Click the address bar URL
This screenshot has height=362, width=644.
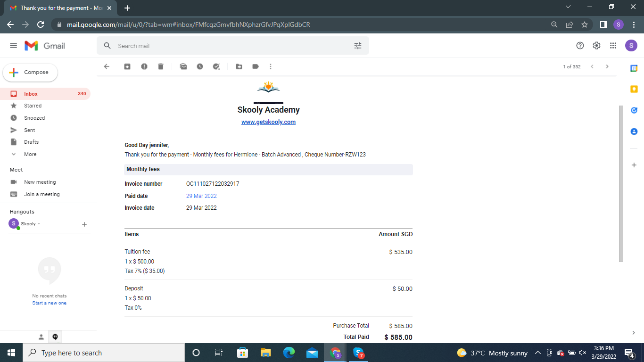[189, 25]
